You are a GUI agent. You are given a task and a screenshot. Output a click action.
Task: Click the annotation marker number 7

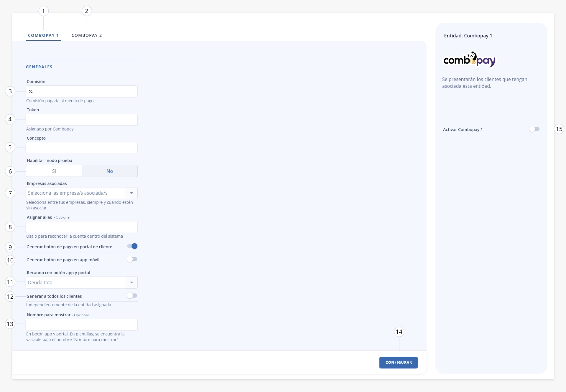tap(10, 193)
